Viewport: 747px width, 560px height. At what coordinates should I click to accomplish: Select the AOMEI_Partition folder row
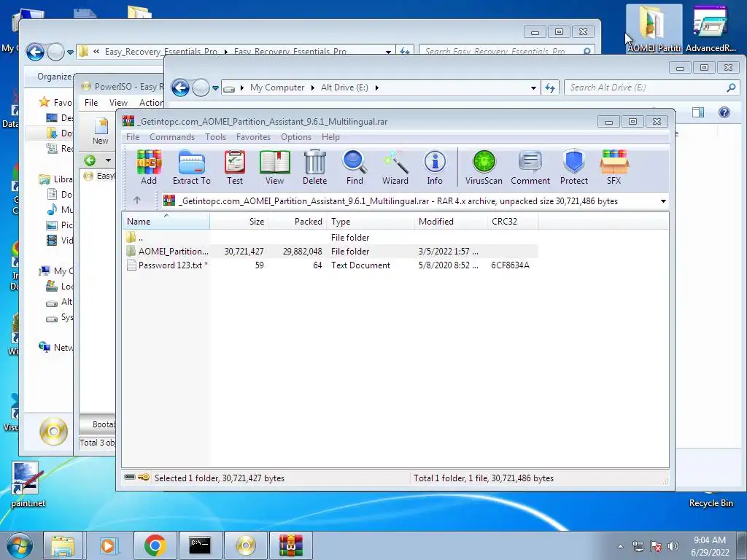click(x=330, y=252)
